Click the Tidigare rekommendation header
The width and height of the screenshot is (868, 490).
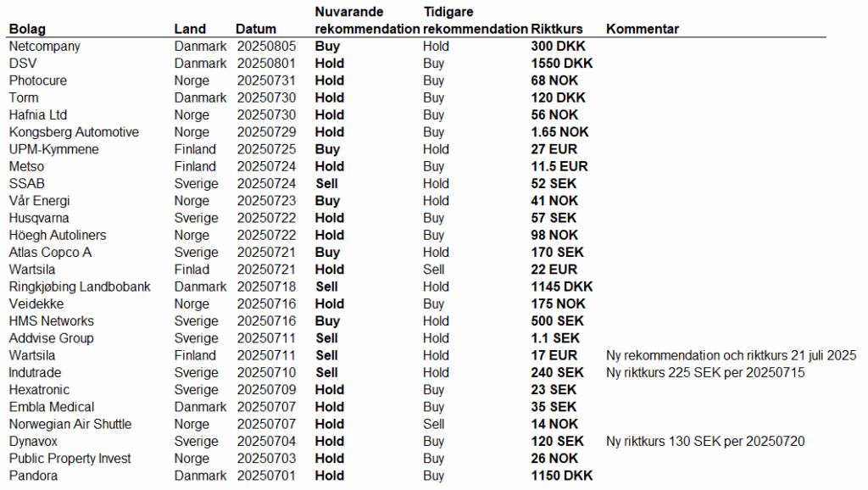click(x=475, y=20)
